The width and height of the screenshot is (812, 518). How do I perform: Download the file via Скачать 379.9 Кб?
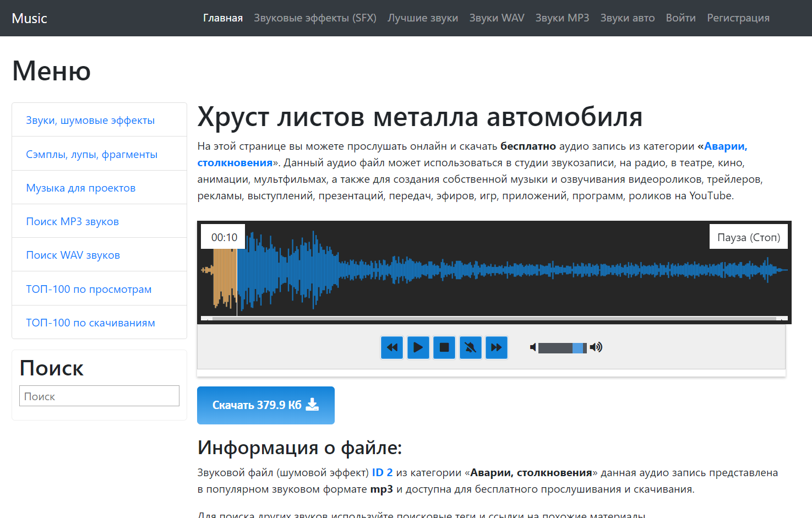pos(265,405)
